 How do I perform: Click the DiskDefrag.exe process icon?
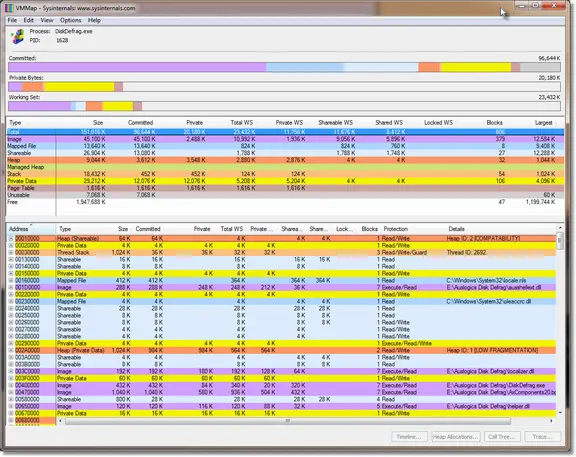pos(17,37)
